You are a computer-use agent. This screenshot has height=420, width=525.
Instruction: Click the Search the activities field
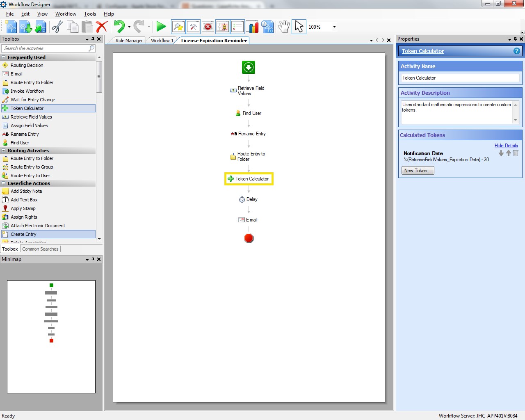45,48
